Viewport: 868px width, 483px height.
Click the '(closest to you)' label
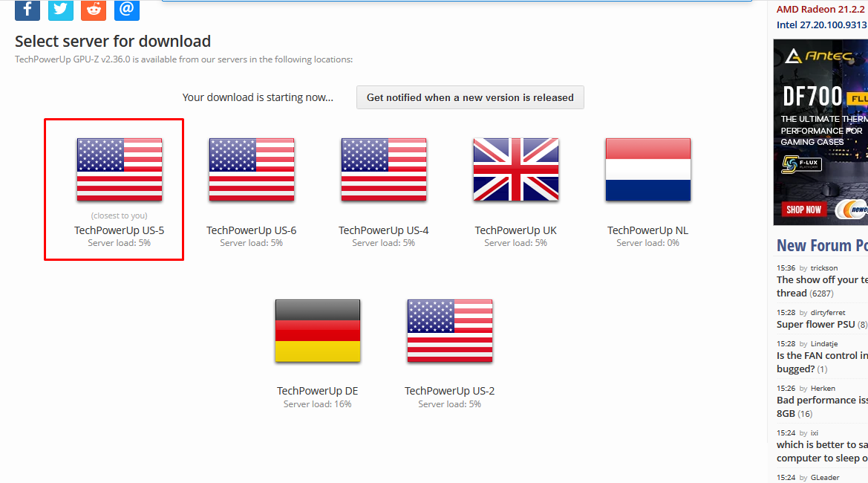120,215
